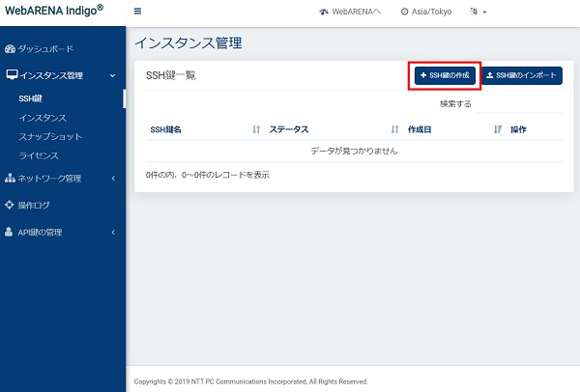Image resolution: width=580 pixels, height=392 pixels.
Task: Open the language dropdown caret
Action: (484, 13)
